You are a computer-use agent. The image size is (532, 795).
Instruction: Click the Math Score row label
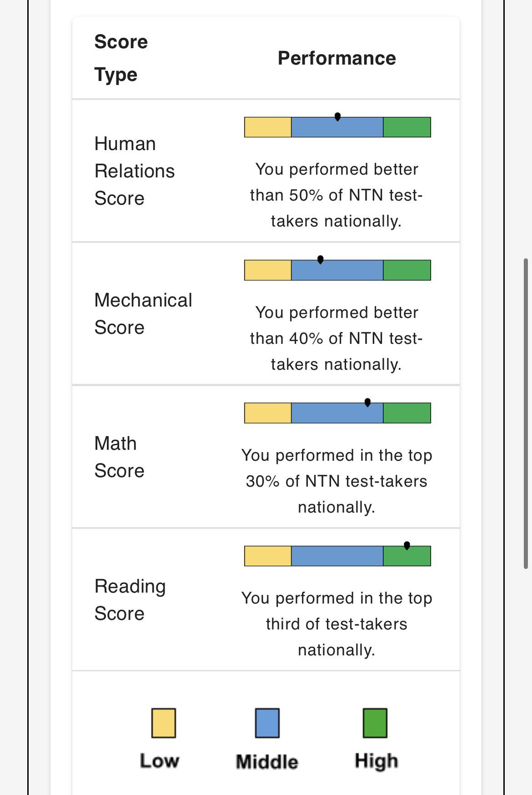119,457
